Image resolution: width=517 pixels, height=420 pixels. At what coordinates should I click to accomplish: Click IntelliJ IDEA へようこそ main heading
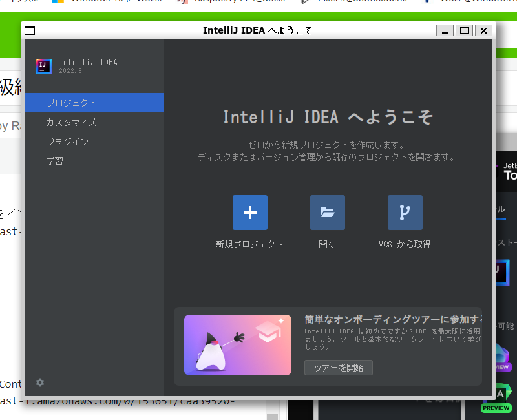(328, 117)
